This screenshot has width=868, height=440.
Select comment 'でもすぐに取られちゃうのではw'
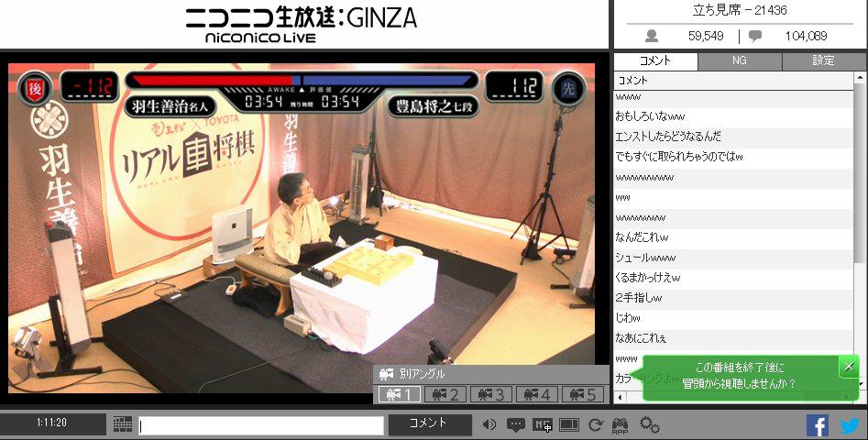(x=734, y=157)
